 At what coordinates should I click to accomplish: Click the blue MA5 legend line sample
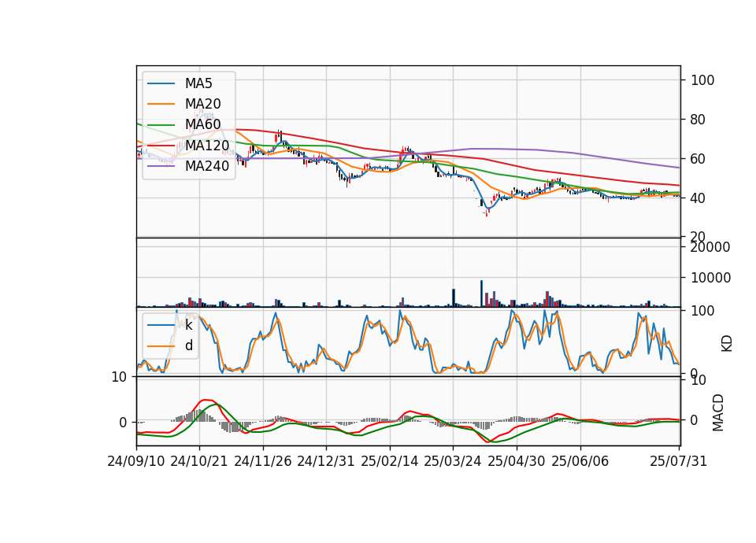(x=161, y=84)
